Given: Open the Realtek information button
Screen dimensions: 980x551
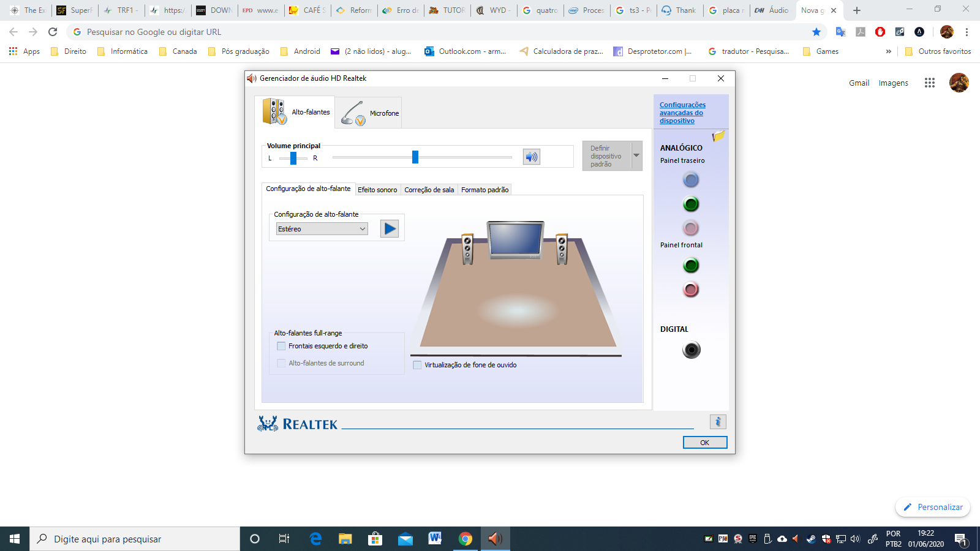Looking at the screenshot, I should click(x=718, y=422).
